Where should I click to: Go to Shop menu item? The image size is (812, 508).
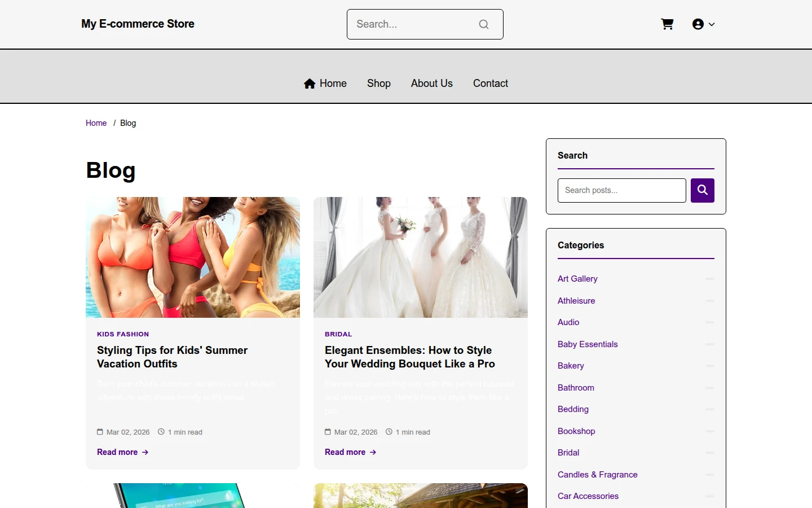pyautogui.click(x=379, y=84)
